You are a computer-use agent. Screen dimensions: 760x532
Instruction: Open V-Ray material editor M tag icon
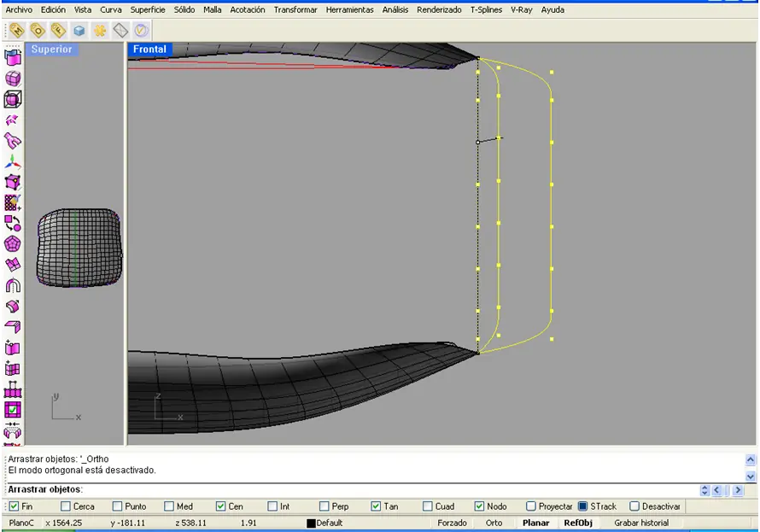(x=17, y=31)
